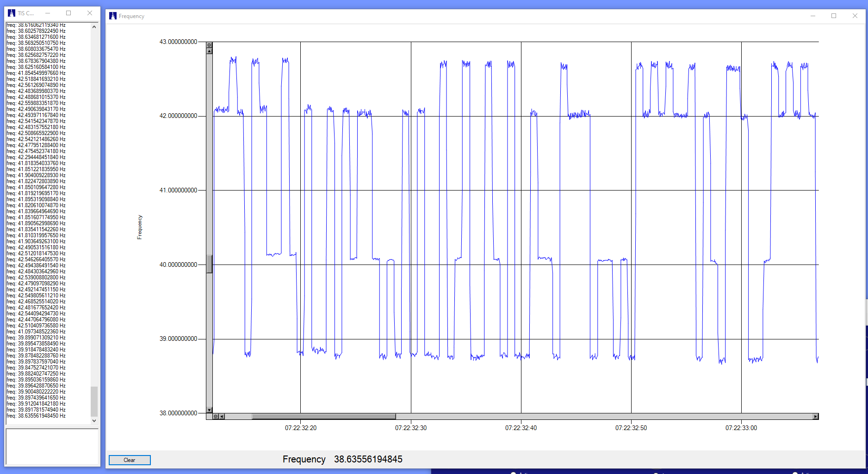The width and height of the screenshot is (868, 474).
Task: Select log entry 'freq: 41.854549997660 Hz'
Action: pos(36,73)
